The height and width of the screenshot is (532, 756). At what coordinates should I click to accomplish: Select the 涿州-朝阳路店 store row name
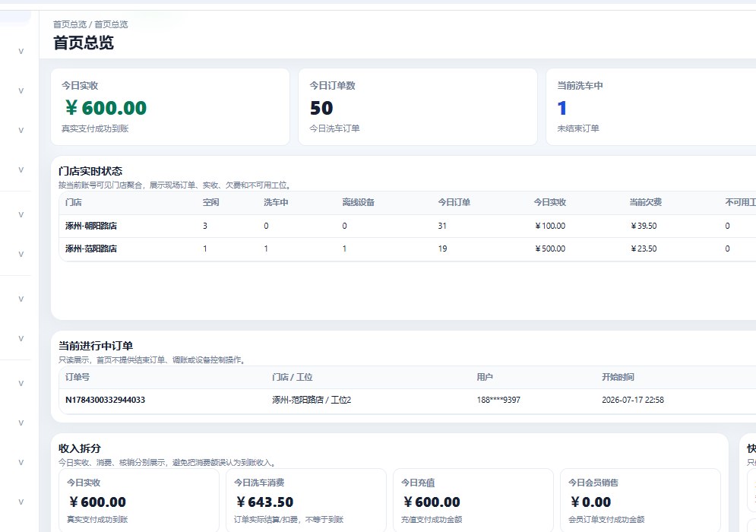pos(91,226)
